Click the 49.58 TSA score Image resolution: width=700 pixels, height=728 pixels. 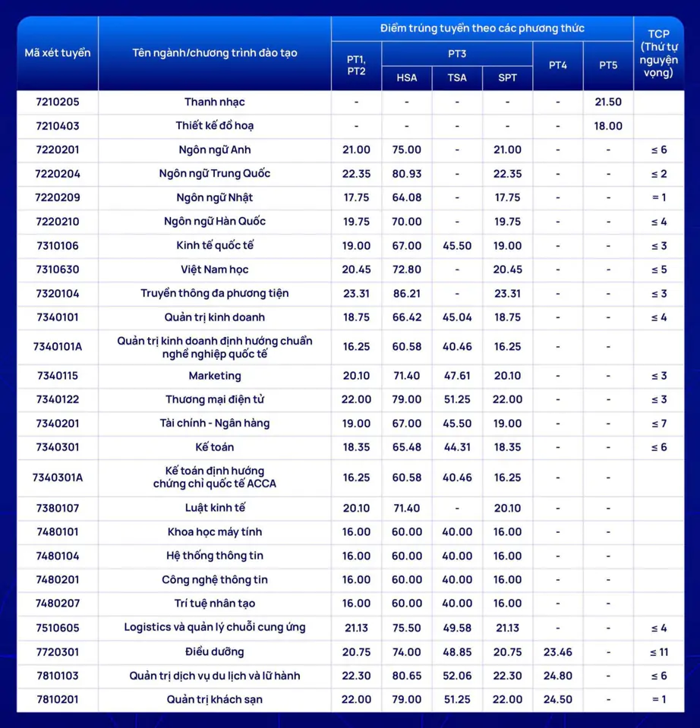pyautogui.click(x=457, y=629)
